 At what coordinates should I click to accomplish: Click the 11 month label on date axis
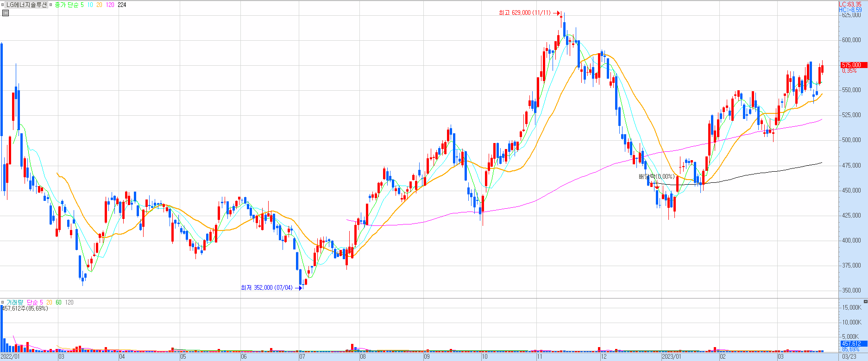539,357
